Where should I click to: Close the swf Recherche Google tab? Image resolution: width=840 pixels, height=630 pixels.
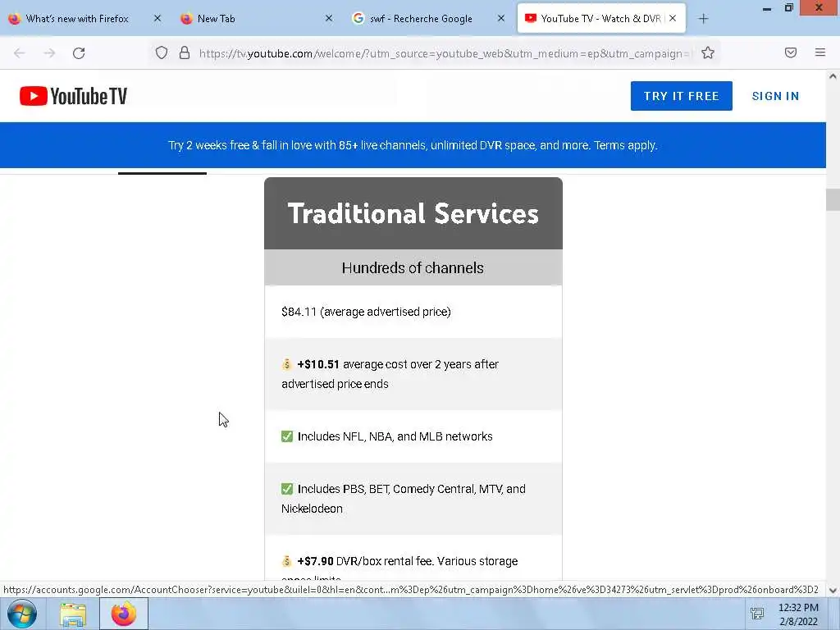(x=501, y=18)
